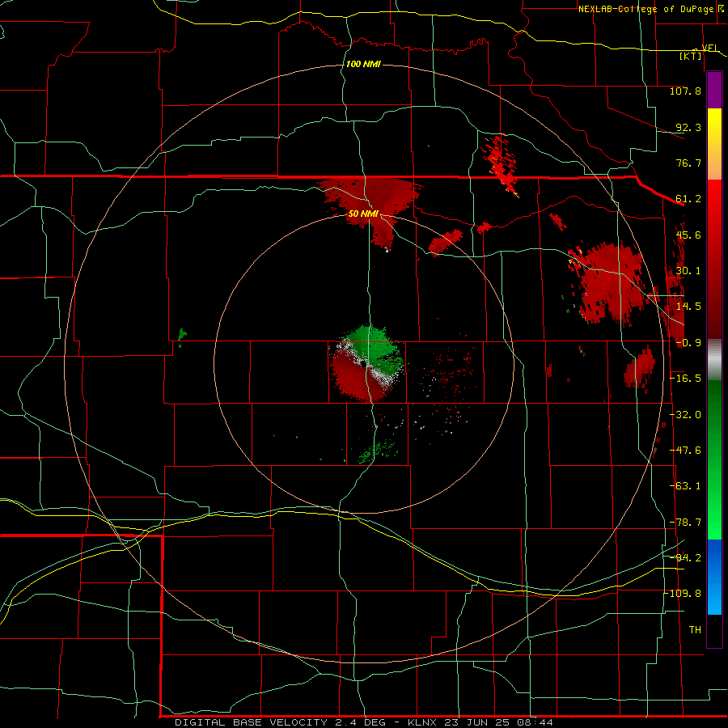Select the 61.2 legend value
This screenshot has width=728, height=728.
688,199
